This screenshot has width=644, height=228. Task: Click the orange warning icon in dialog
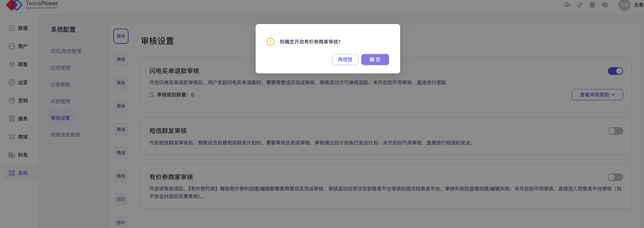coord(271,42)
